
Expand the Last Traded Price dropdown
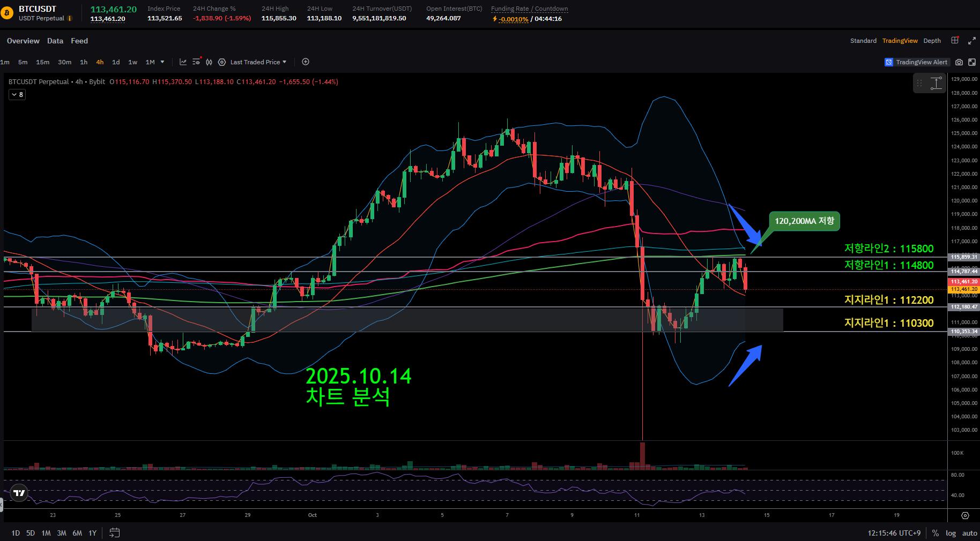[x=258, y=62]
